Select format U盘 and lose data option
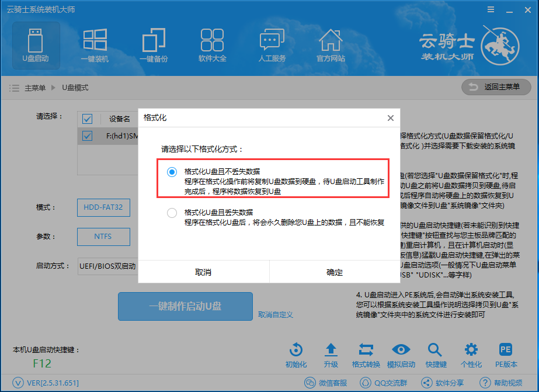The height and width of the screenshot is (392, 539). point(172,213)
